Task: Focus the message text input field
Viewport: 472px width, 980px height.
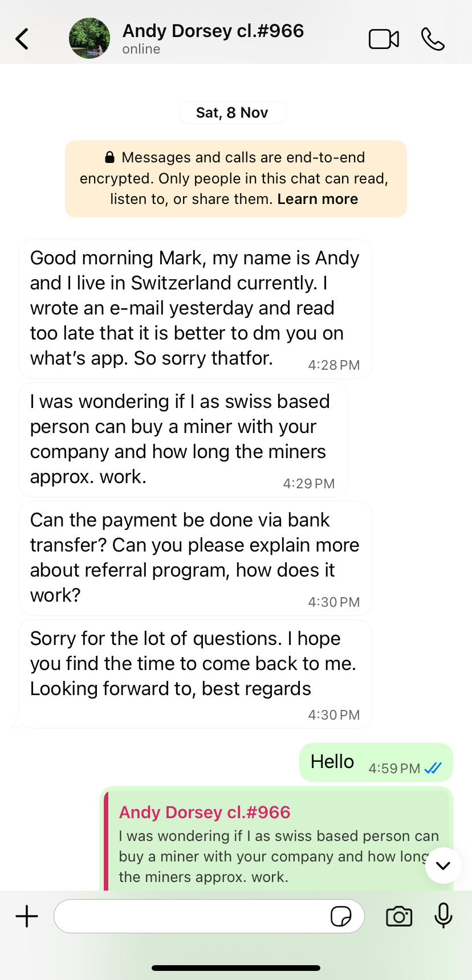Action: coord(191,916)
